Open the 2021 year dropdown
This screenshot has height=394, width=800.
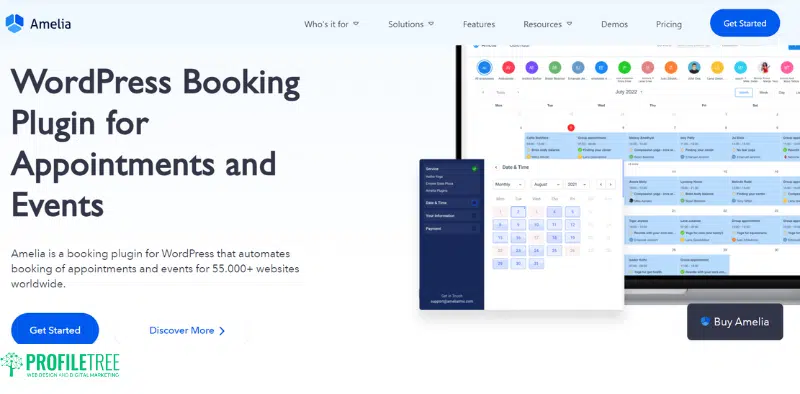(x=577, y=184)
